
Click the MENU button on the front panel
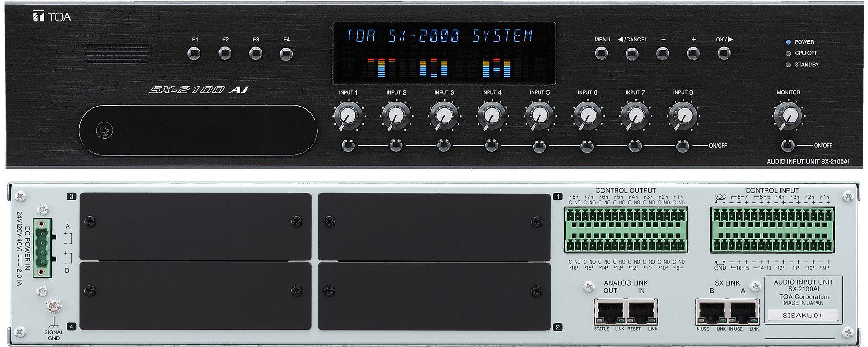click(601, 53)
